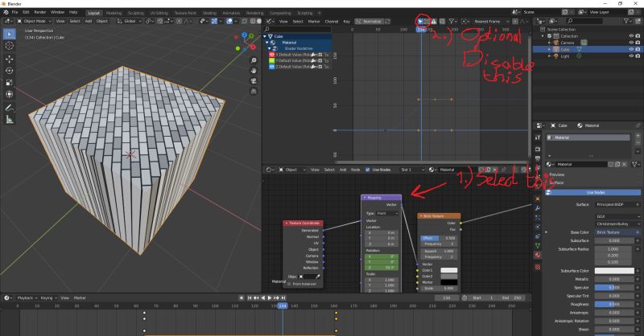Open the Help menu
The width and height of the screenshot is (644, 336).
pyautogui.click(x=73, y=12)
